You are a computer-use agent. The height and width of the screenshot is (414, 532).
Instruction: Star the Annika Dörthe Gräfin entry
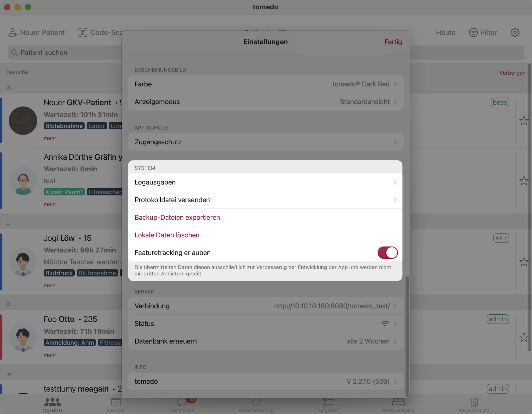(x=524, y=181)
